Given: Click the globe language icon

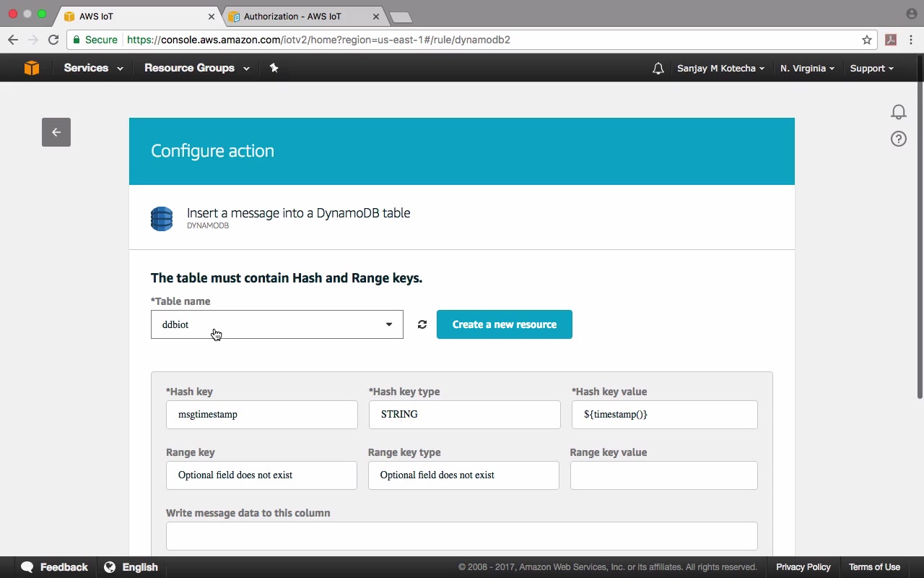Looking at the screenshot, I should pyautogui.click(x=110, y=567).
